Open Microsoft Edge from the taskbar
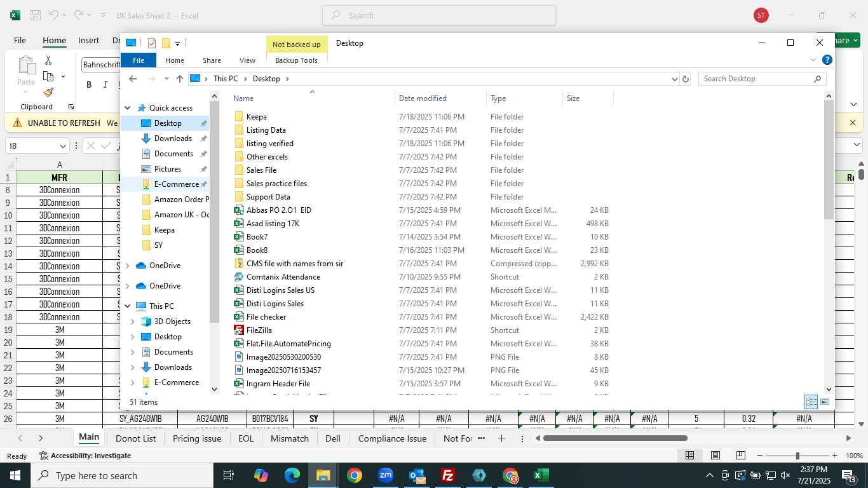This screenshot has height=488, width=868. [x=292, y=475]
